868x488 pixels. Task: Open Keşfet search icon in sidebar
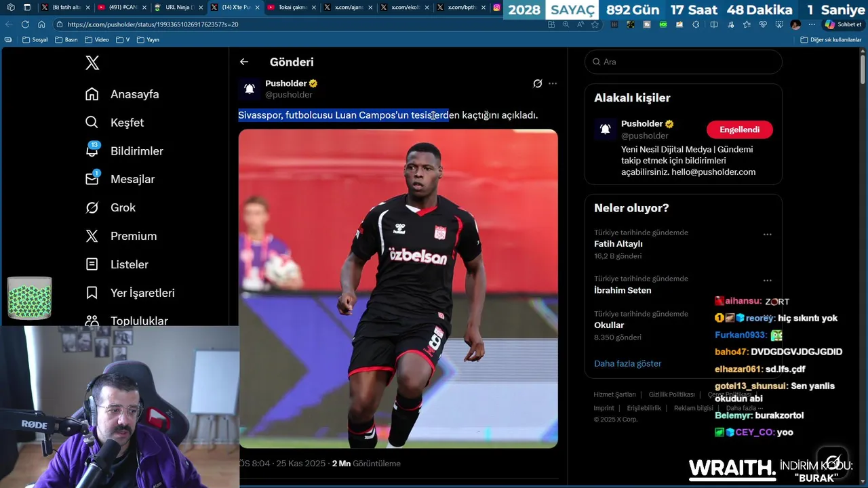pyautogui.click(x=92, y=123)
